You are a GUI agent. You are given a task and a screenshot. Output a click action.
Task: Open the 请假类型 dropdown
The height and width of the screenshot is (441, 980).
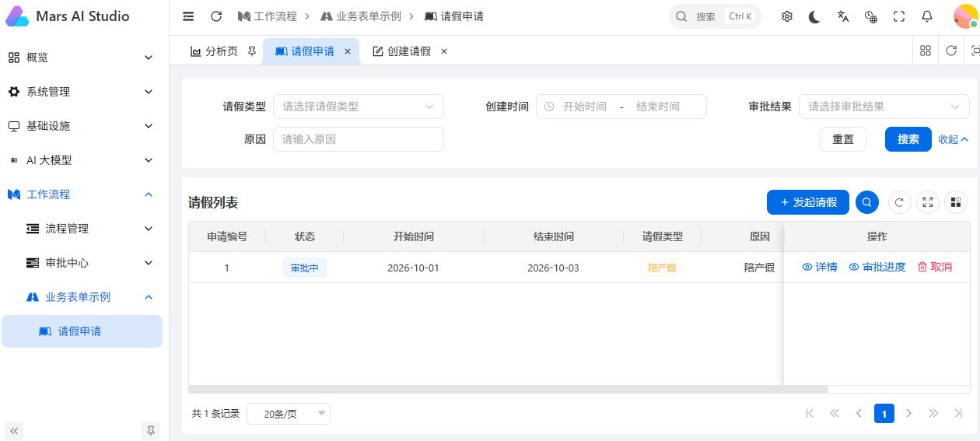(x=359, y=107)
